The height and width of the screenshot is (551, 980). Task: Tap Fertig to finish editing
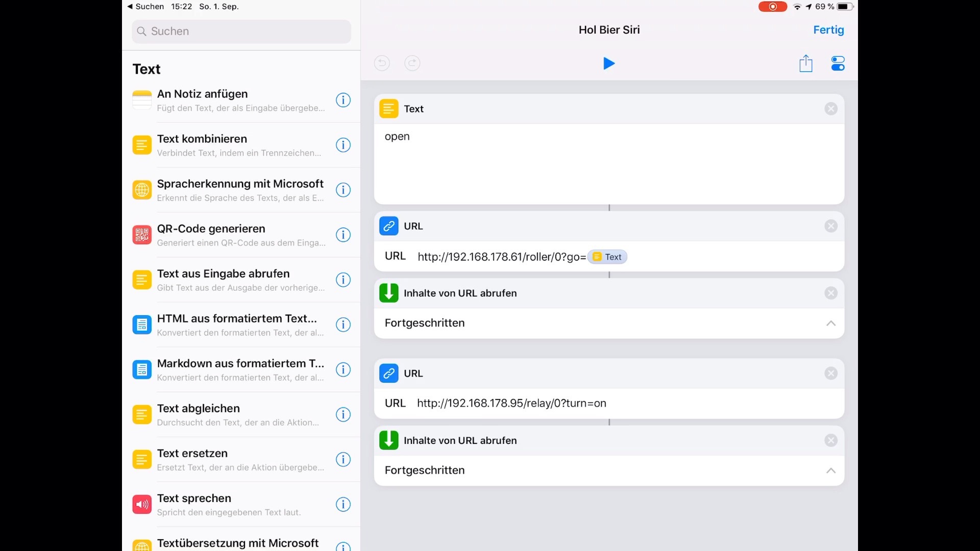coord(828,30)
